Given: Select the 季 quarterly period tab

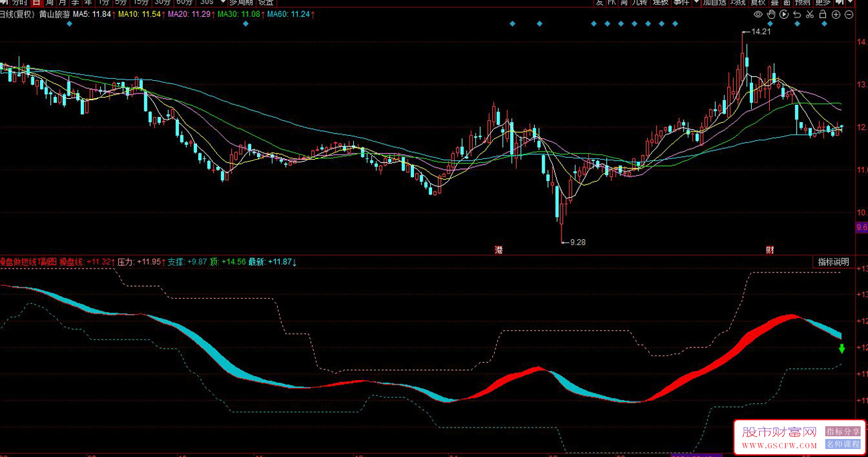Looking at the screenshot, I should point(75,3).
